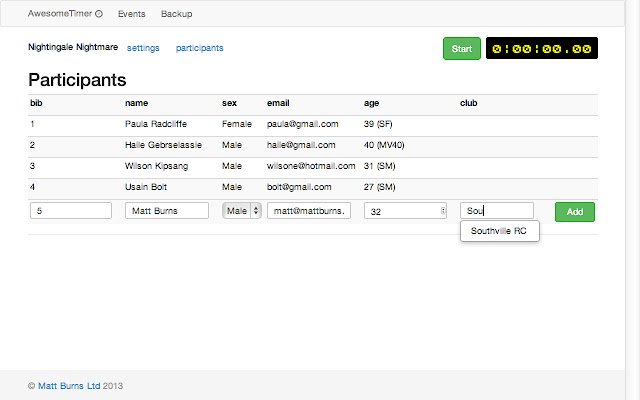Click the Participants page heading

click(77, 80)
